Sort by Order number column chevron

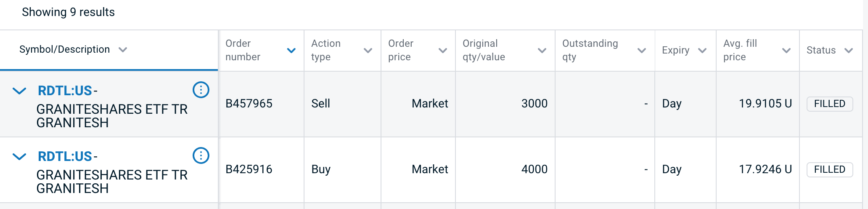click(291, 51)
